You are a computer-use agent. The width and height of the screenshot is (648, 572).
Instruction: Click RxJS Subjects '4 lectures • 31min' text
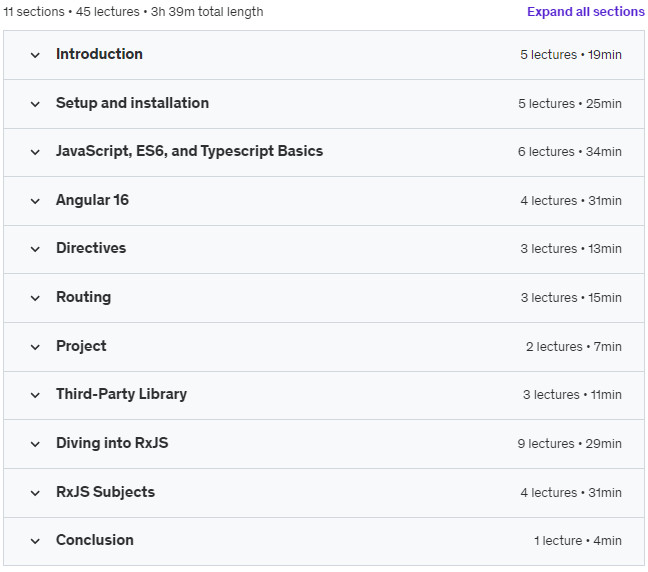pyautogui.click(x=571, y=493)
